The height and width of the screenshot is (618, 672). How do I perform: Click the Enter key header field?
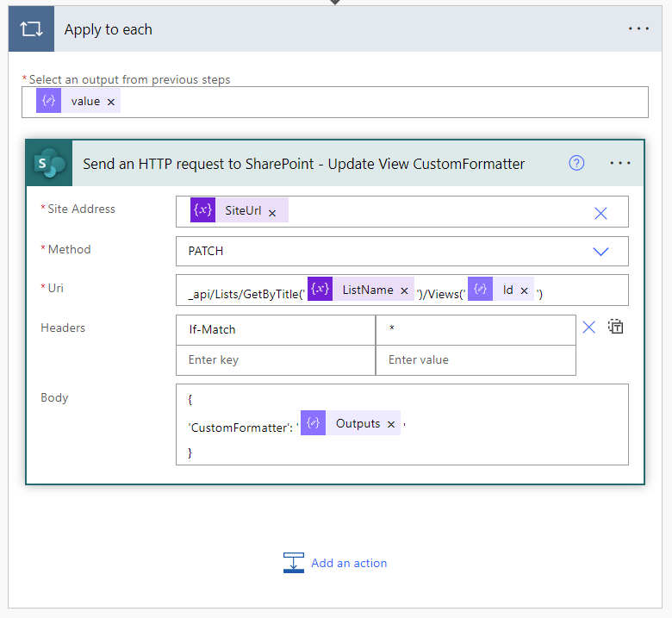(x=275, y=359)
